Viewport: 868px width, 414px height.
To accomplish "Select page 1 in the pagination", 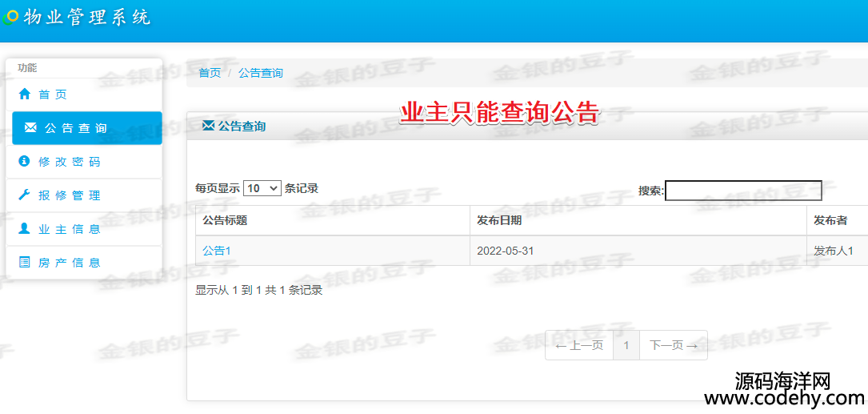I will click(x=626, y=345).
